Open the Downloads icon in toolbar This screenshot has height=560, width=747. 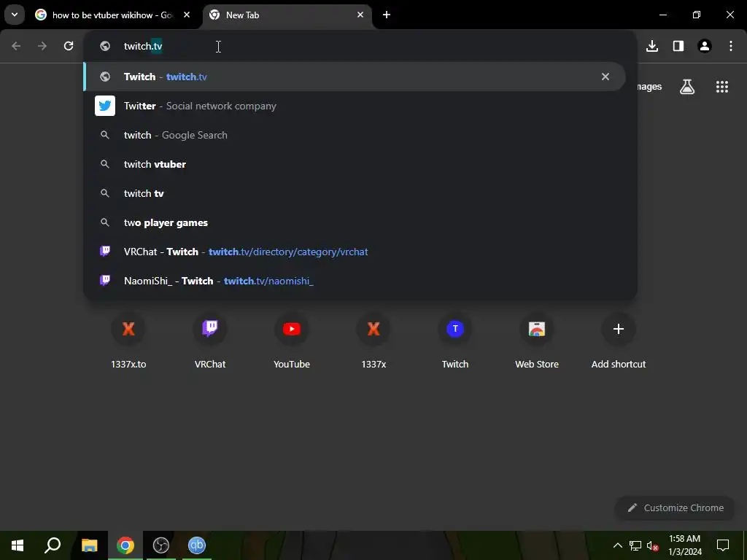[652, 46]
